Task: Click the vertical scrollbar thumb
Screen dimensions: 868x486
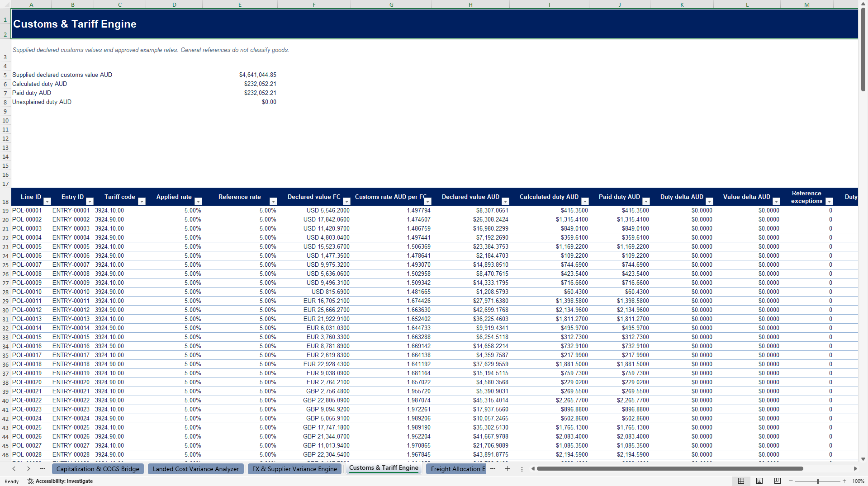Action: tap(863, 49)
